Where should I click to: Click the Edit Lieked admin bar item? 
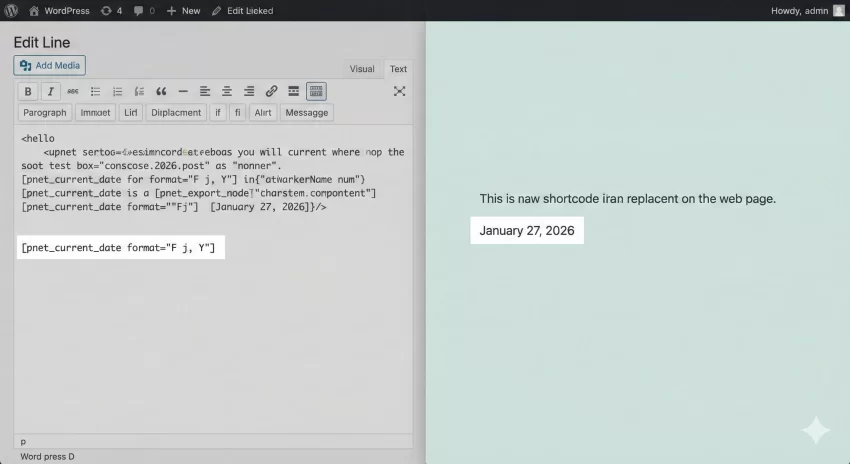tap(242, 10)
